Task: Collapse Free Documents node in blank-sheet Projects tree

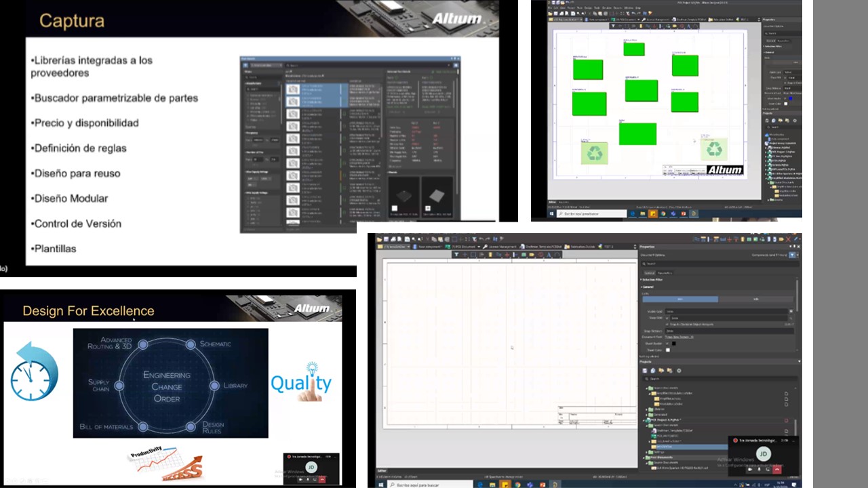Action: tap(644, 457)
